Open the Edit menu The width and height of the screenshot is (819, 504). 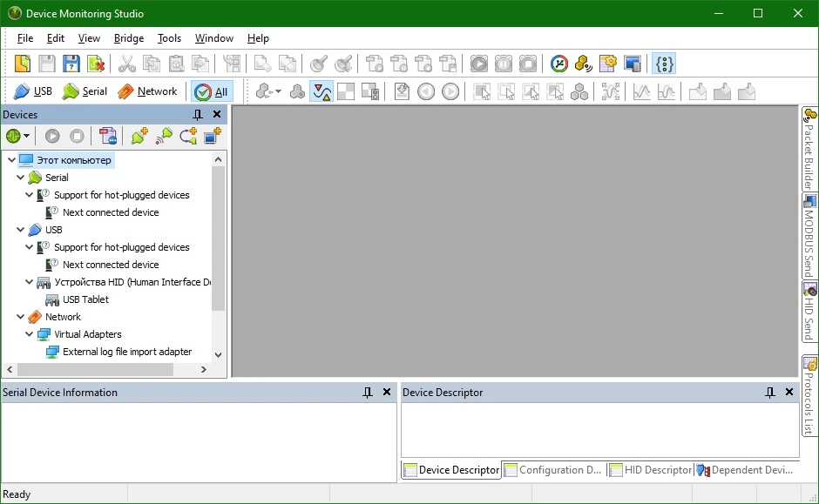coord(56,38)
